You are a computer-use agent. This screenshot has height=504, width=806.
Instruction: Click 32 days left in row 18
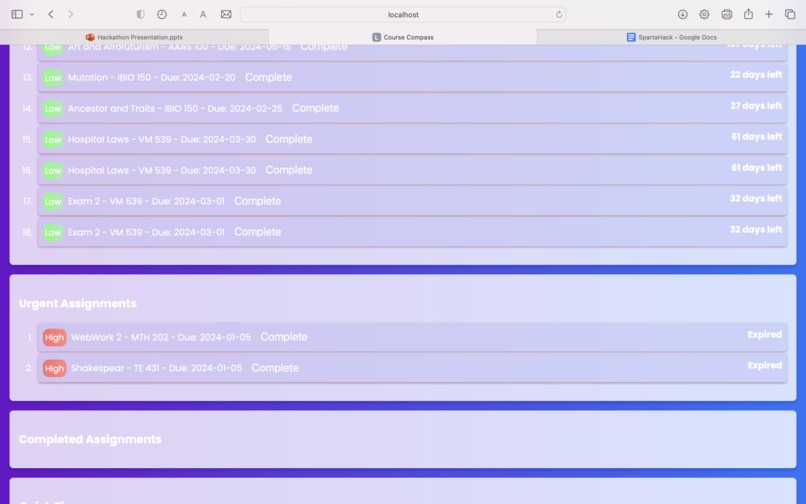(756, 229)
